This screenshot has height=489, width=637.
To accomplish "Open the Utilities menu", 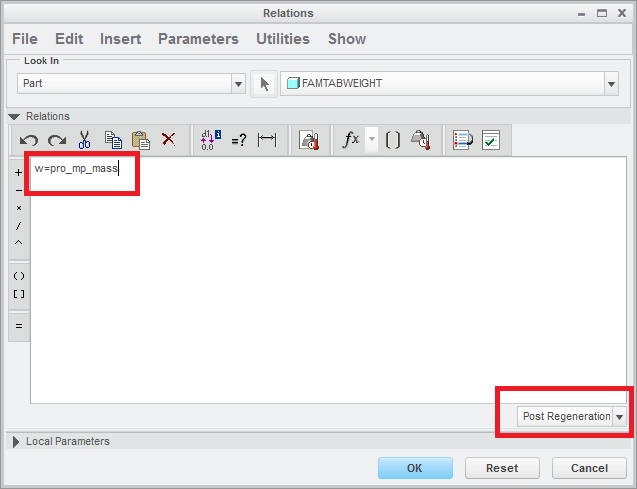I will click(x=283, y=39).
